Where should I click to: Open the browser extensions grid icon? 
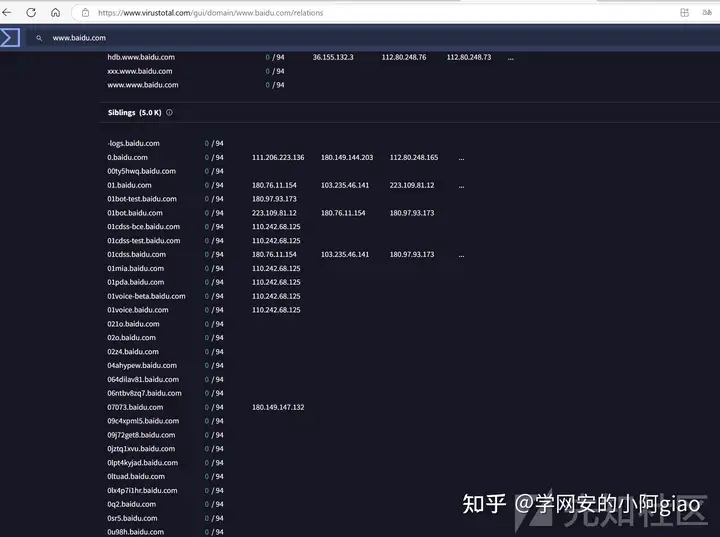click(x=685, y=13)
